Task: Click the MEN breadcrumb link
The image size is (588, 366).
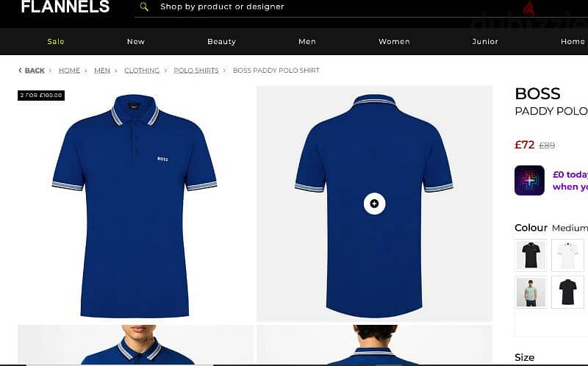Action: point(102,71)
